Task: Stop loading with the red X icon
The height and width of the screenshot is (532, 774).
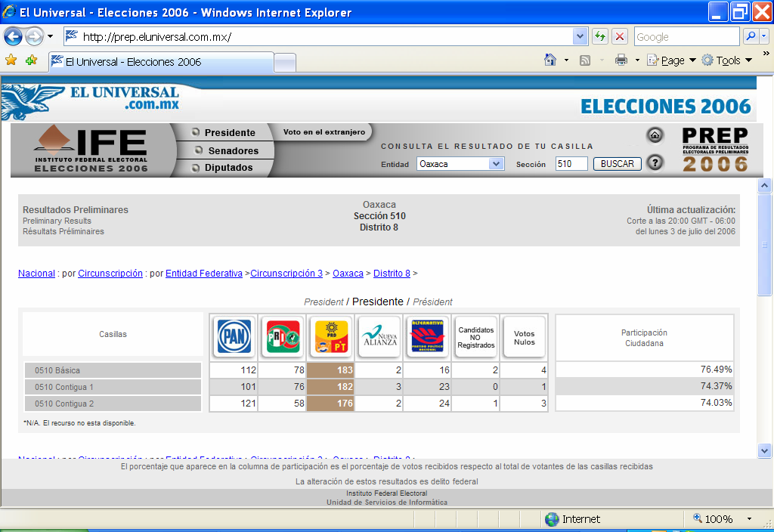Action: 620,36
